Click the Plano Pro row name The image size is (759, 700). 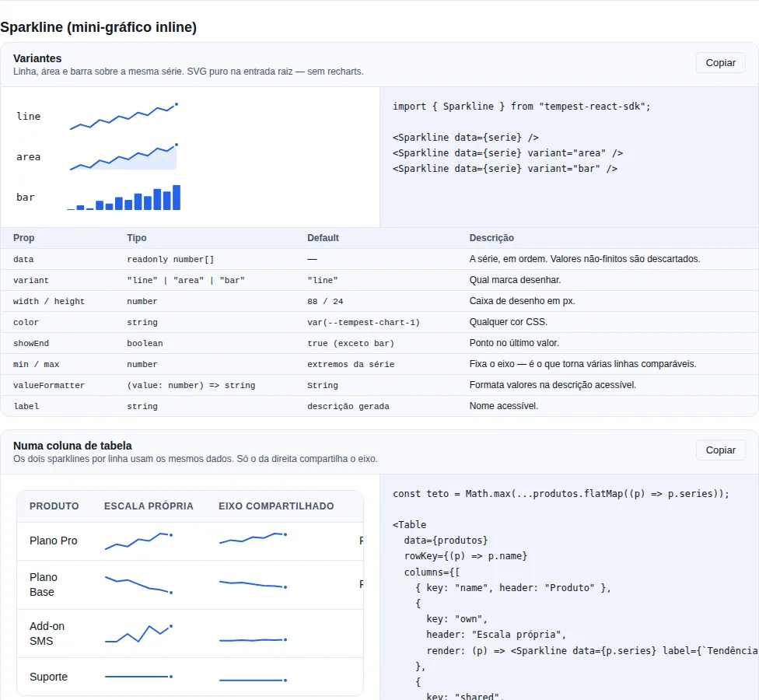(53, 541)
